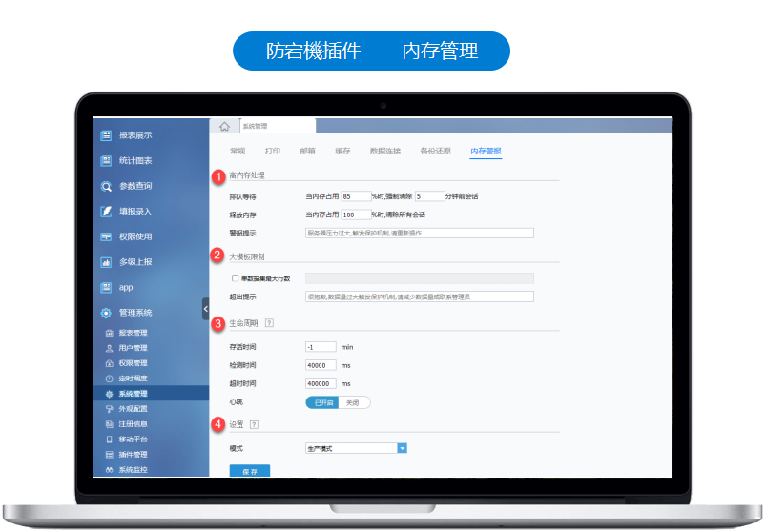Click the 检测时间 field showing 40000
The width and height of the screenshot is (766, 532).
click(321, 365)
